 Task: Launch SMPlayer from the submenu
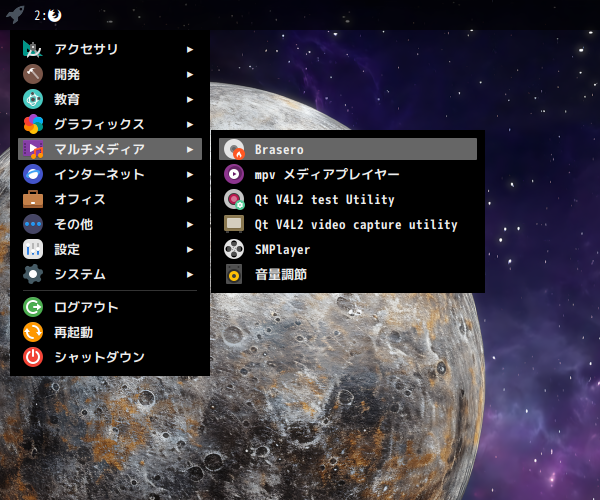point(348,249)
